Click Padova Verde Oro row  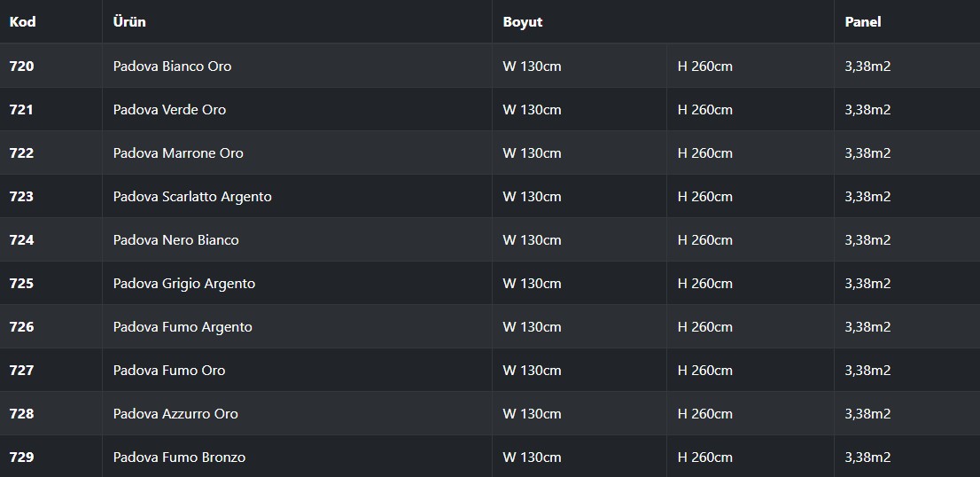490,109
